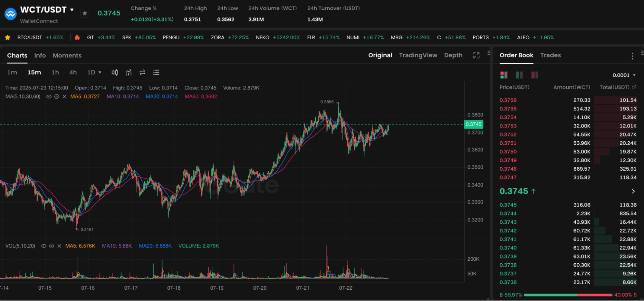Switch to Order Book tab

516,55
